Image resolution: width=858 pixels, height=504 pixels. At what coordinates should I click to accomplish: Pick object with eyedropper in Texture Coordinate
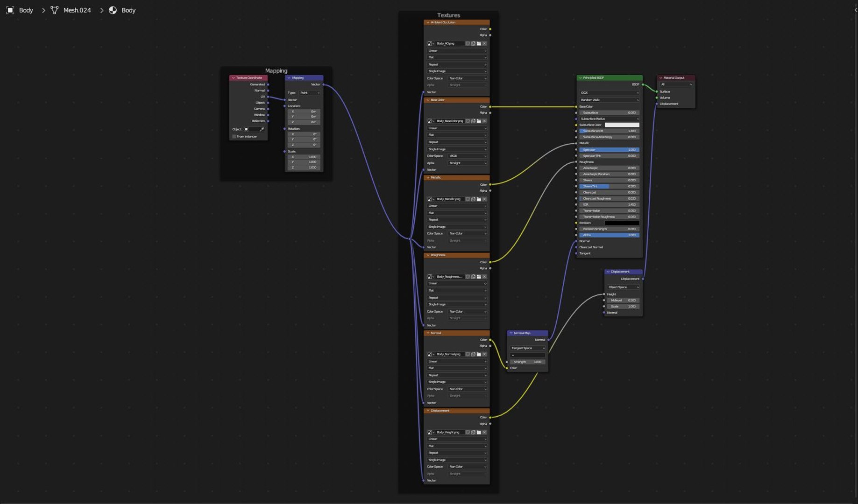coord(262,129)
